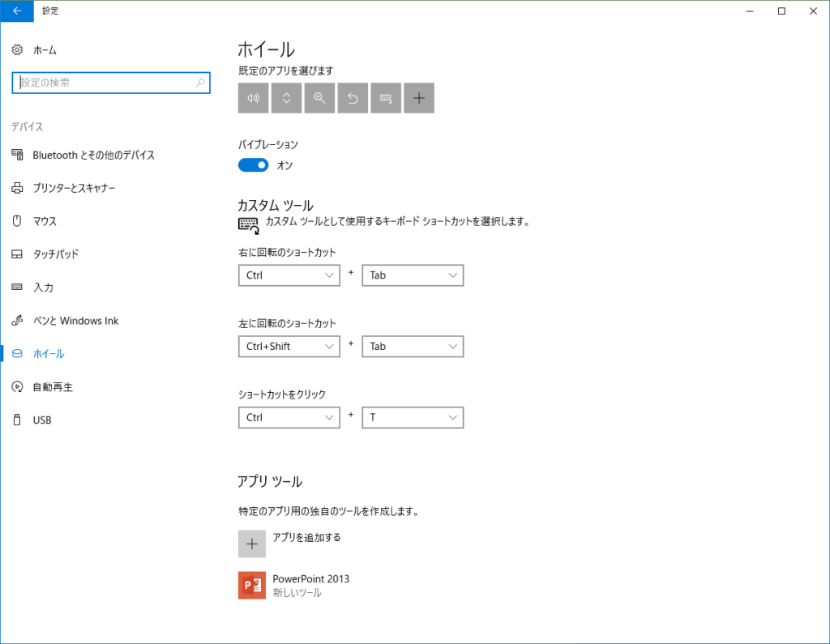The height and width of the screenshot is (644, 830).
Task: Click the アプリ ツール heading
Action: pyautogui.click(x=270, y=481)
